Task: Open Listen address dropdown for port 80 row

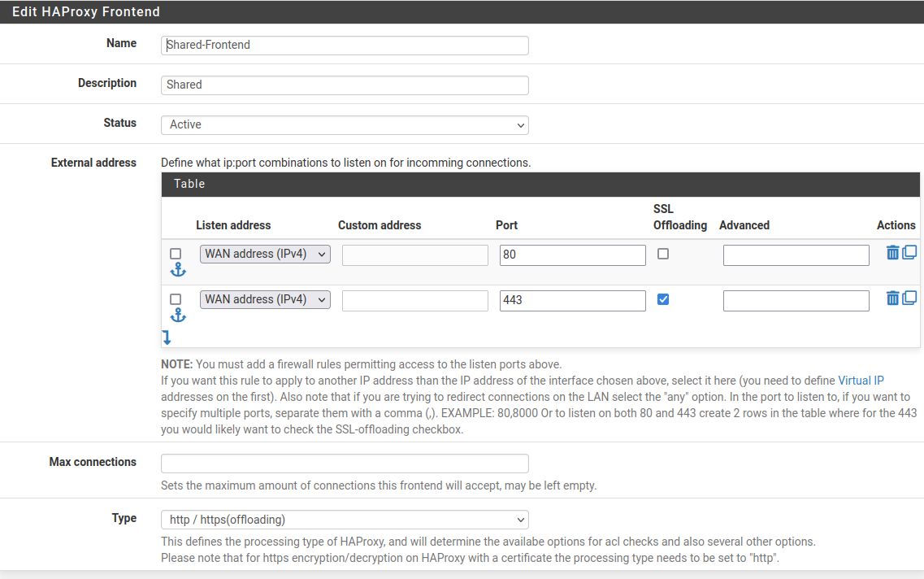Action: pyautogui.click(x=265, y=254)
